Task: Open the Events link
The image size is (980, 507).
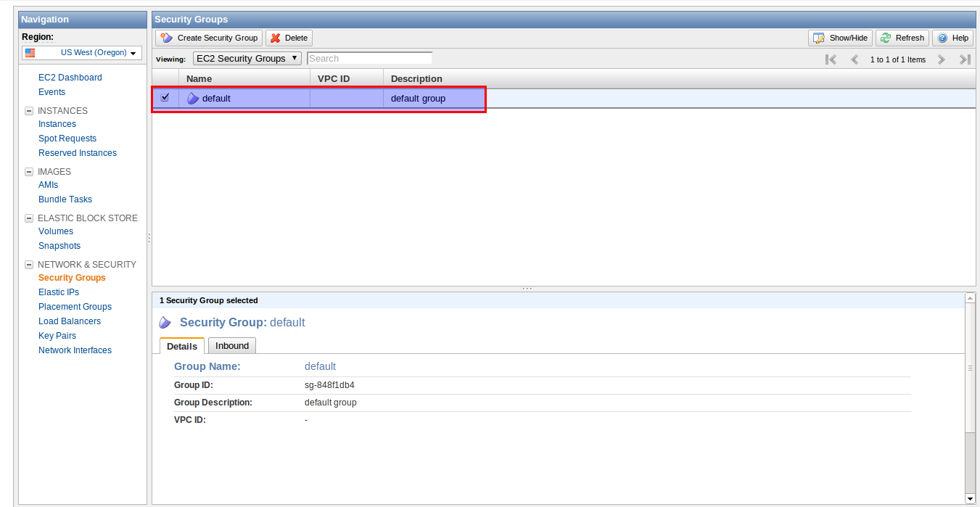Action: (x=52, y=92)
